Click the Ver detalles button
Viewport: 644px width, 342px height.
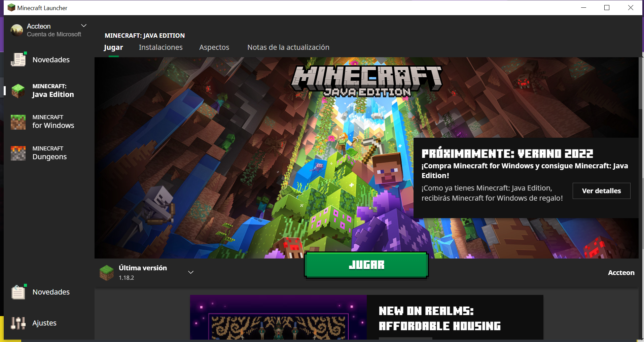click(601, 191)
